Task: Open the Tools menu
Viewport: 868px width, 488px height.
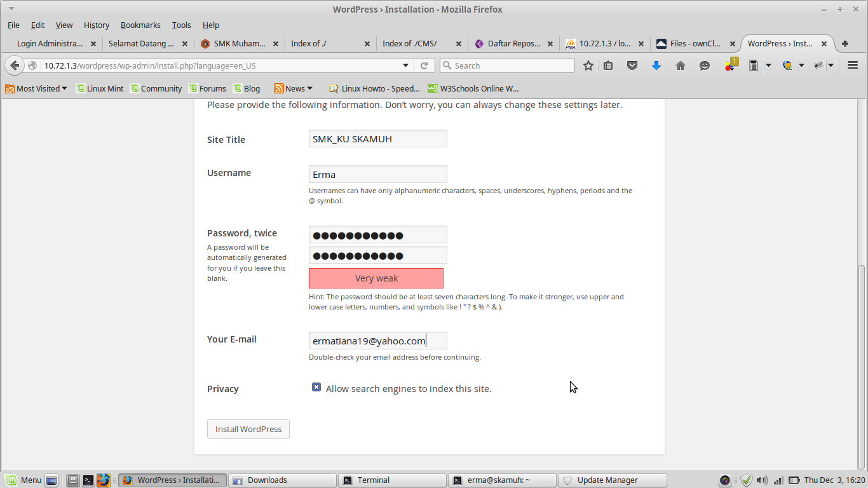Action: pyautogui.click(x=181, y=25)
